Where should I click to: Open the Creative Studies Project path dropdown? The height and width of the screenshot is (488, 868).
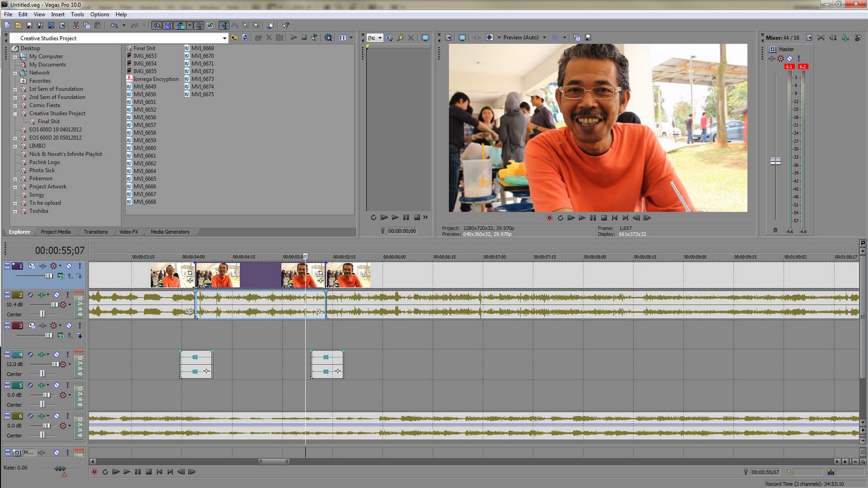224,38
